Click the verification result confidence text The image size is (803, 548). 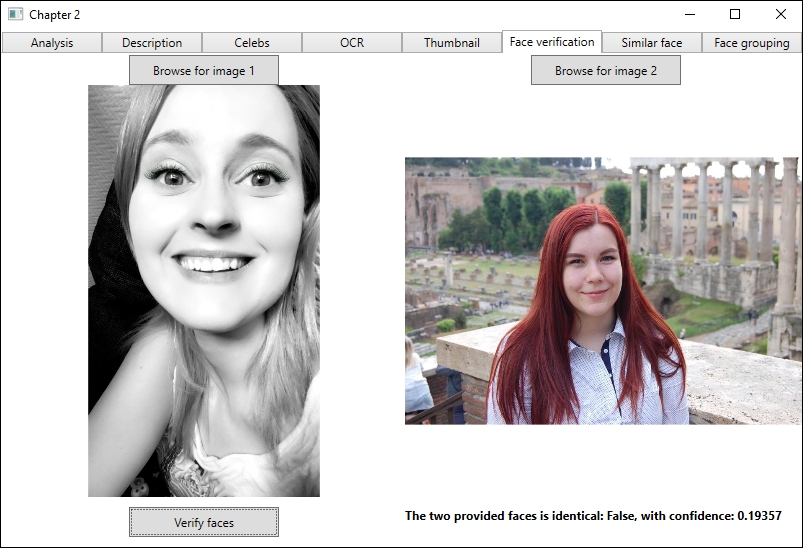tap(593, 516)
